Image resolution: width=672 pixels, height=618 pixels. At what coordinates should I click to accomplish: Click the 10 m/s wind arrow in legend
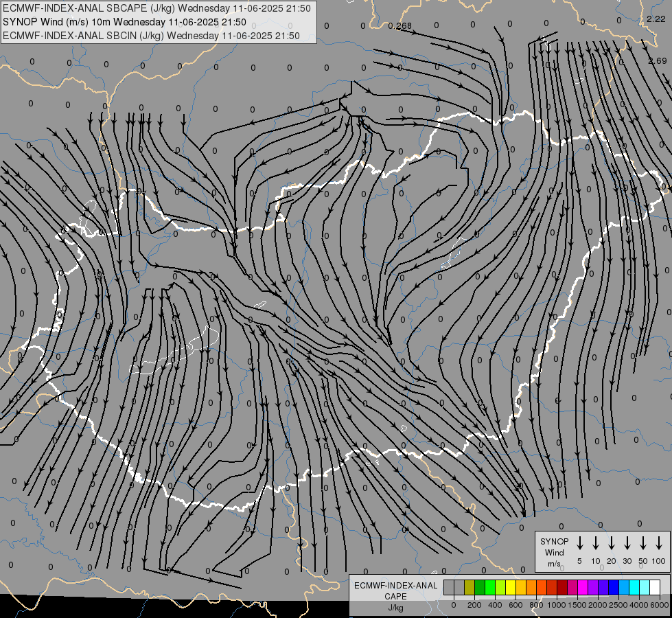[x=595, y=542]
